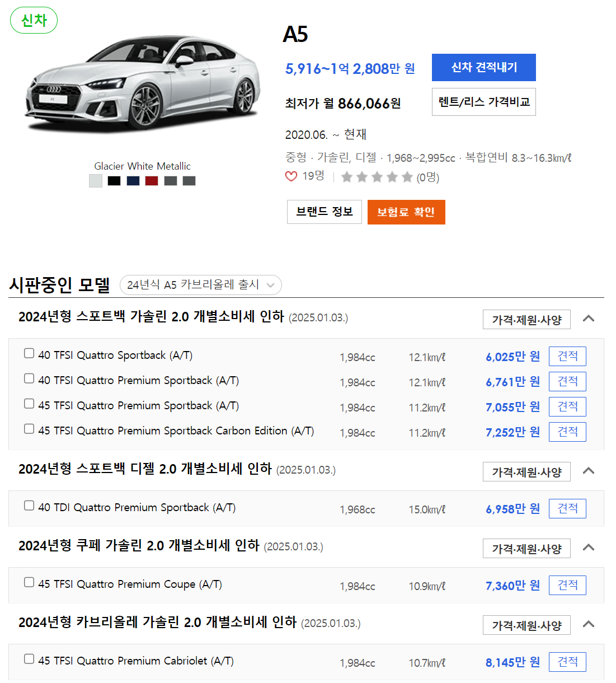
Task: Click the 최저가 월 866,066원 text
Action: pyautogui.click(x=343, y=104)
